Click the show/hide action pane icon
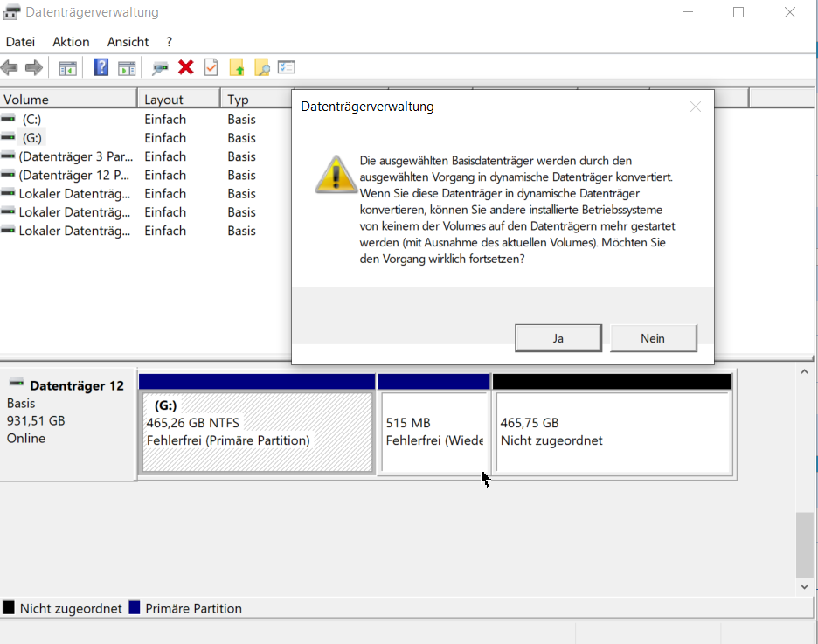The width and height of the screenshot is (818, 644). coord(127,67)
